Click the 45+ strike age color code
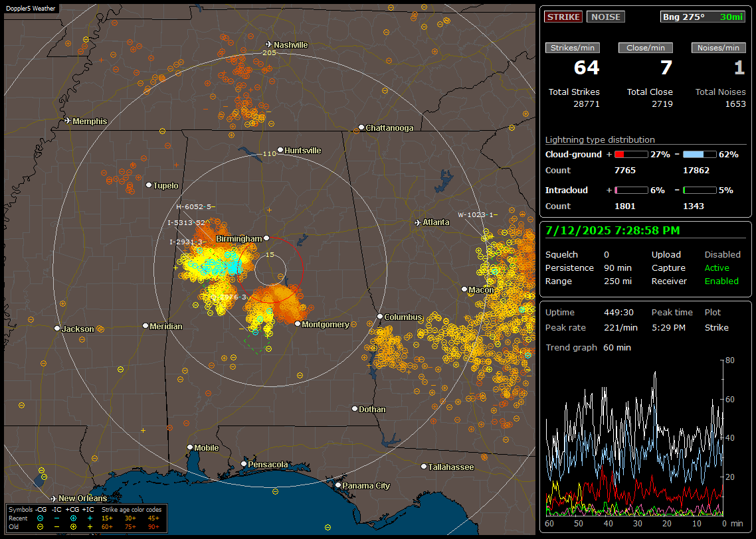This screenshot has height=539, width=756. click(153, 518)
